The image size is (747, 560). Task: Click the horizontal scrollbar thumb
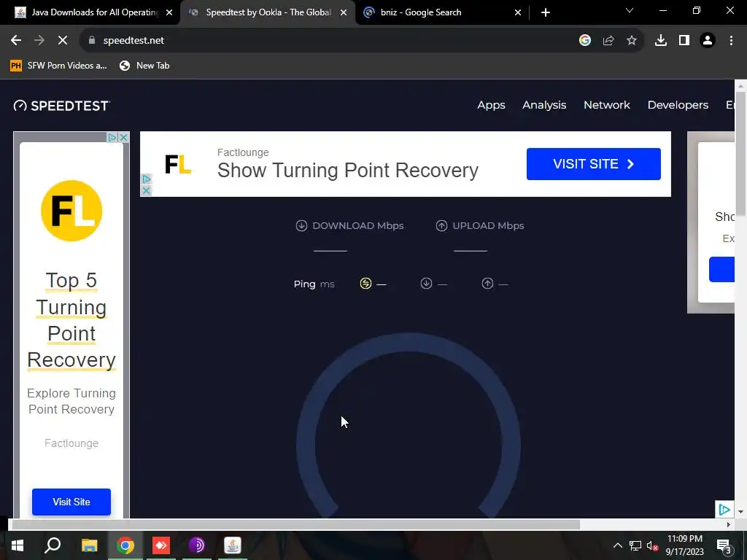click(x=295, y=524)
